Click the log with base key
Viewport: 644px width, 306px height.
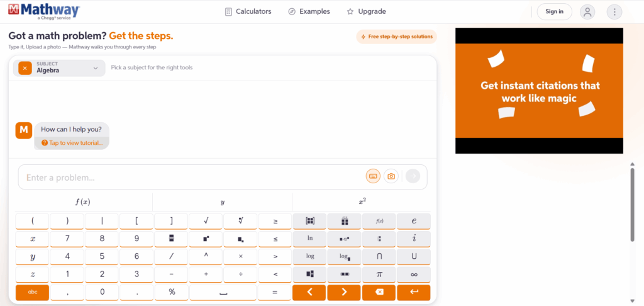[345, 257]
